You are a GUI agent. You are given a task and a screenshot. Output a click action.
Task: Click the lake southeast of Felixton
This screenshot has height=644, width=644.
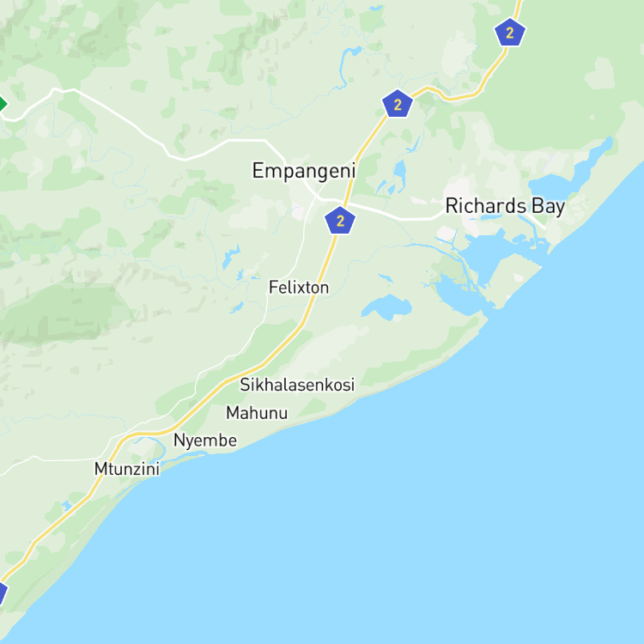click(x=387, y=307)
